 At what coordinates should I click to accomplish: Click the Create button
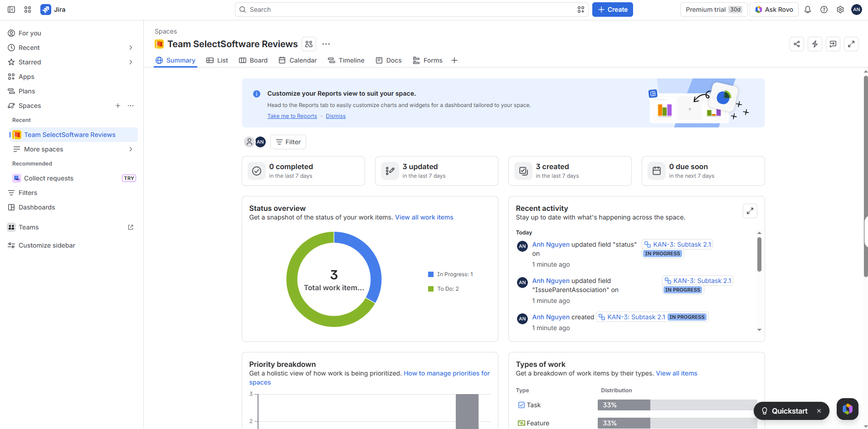pos(613,10)
